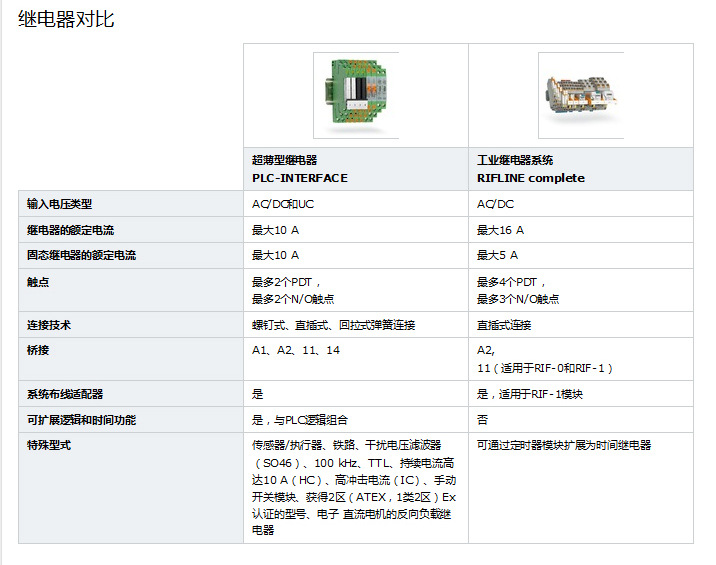Click the RIFLINE complete relay product image
The image size is (716, 565).
[580, 95]
